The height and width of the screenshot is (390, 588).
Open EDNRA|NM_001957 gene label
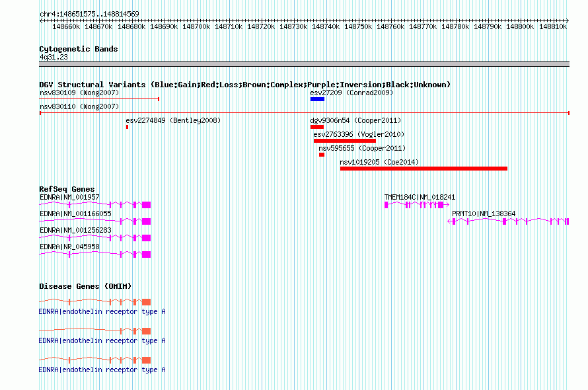(69, 197)
